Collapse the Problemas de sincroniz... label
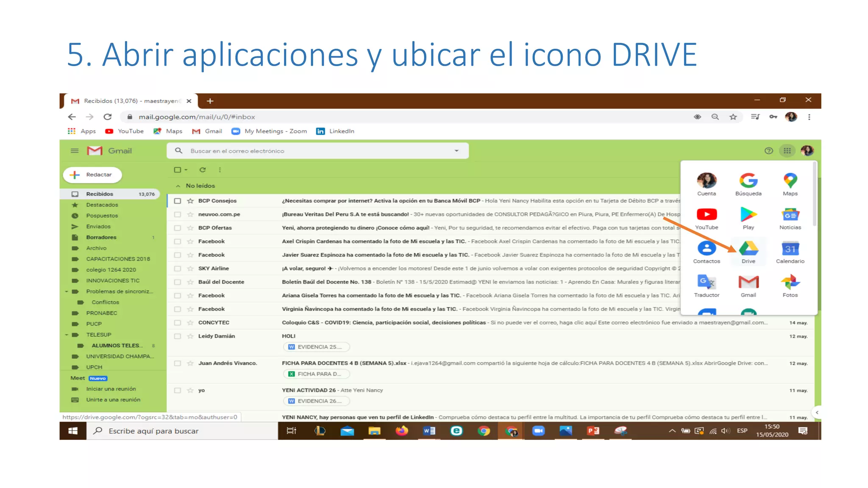Screen dimensions: 868x488 point(67,291)
